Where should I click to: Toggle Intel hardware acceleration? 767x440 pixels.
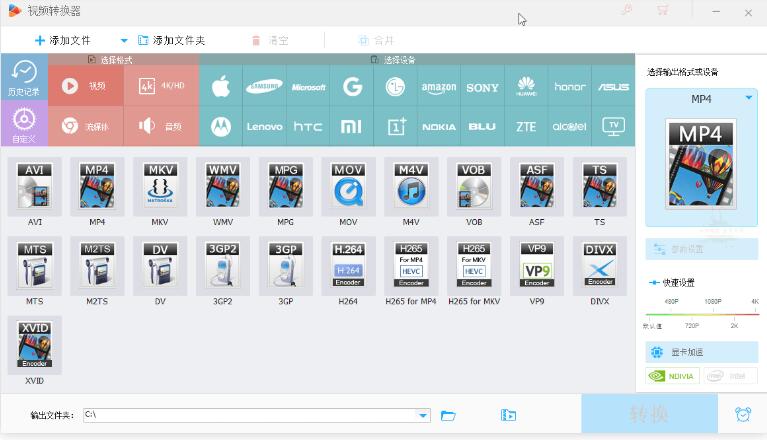click(x=729, y=377)
